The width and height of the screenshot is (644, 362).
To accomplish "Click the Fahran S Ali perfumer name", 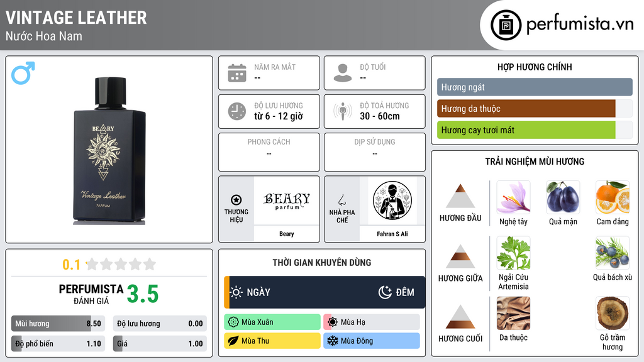I will pos(392,234).
